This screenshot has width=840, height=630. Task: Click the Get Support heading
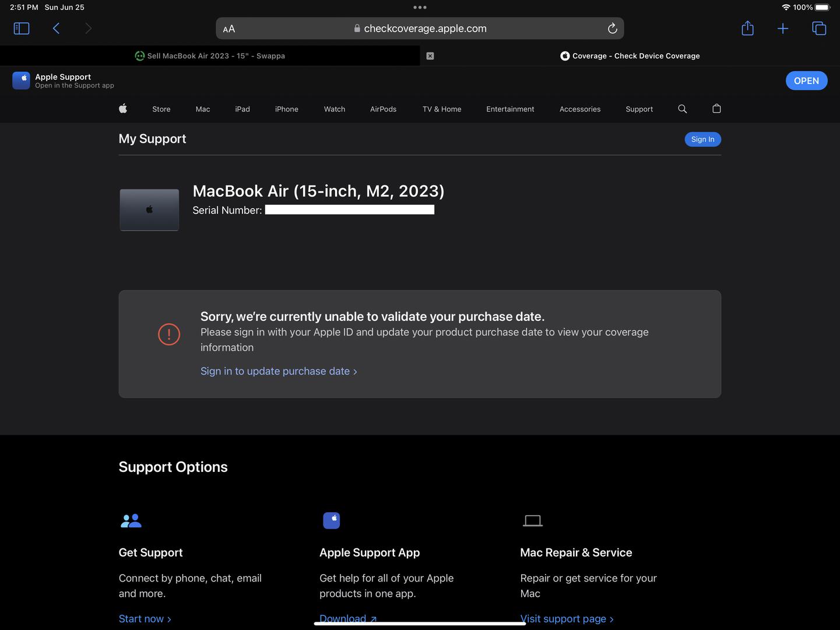[x=150, y=552]
